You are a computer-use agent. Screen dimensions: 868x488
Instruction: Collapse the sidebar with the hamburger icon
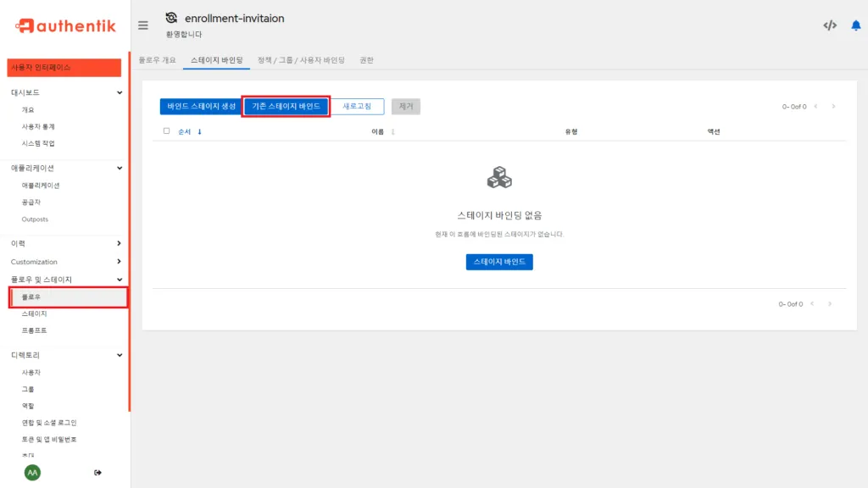(143, 25)
